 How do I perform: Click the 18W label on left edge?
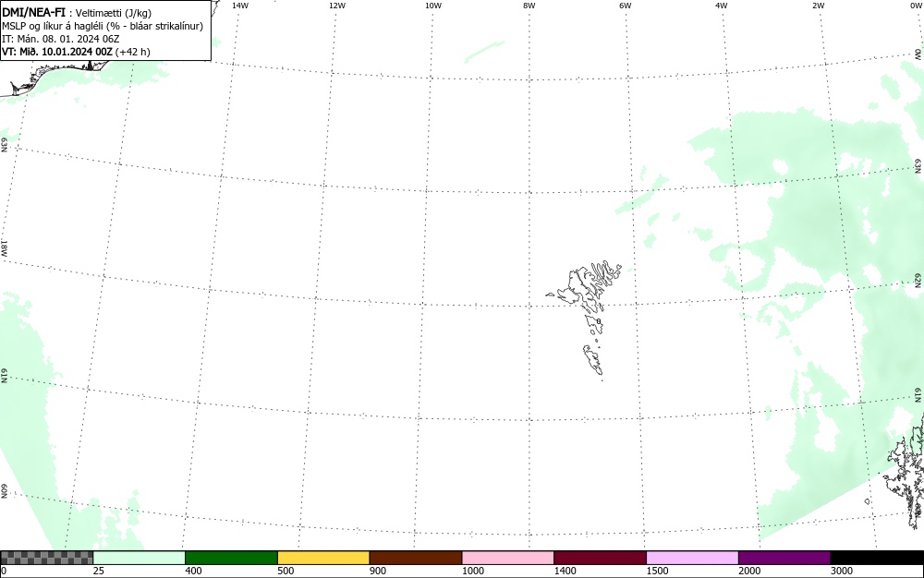click(4, 247)
